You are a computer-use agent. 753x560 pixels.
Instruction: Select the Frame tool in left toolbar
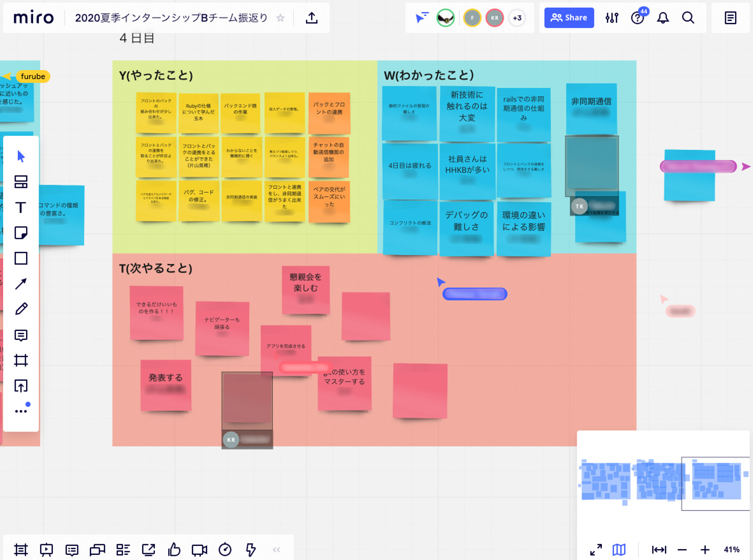[x=21, y=360]
